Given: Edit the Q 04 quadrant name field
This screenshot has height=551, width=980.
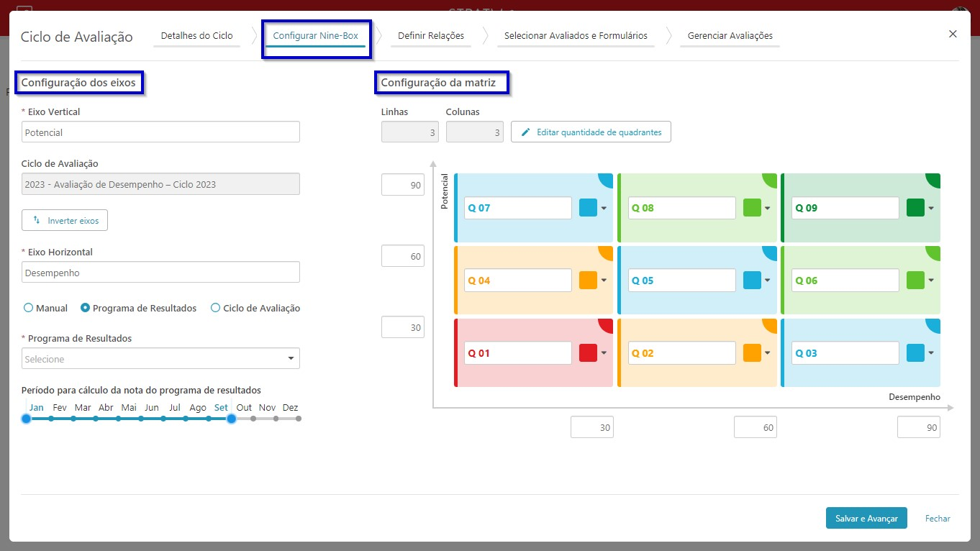Looking at the screenshot, I should click(518, 281).
